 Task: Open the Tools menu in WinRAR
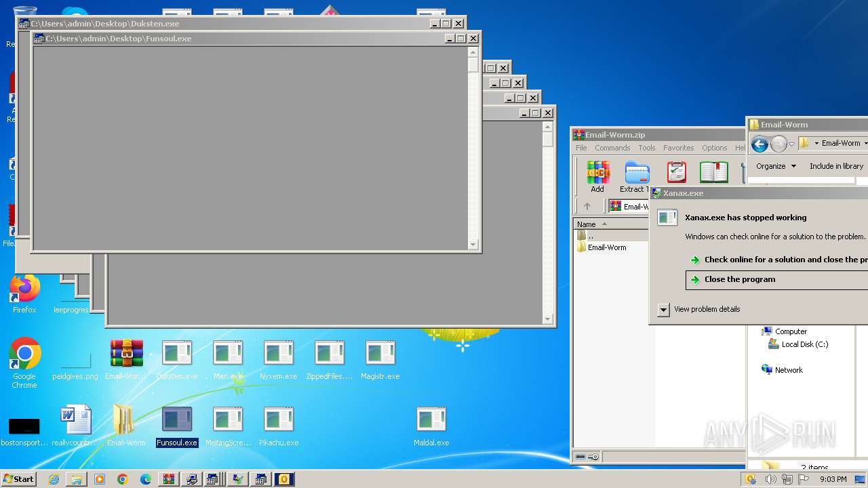(647, 148)
